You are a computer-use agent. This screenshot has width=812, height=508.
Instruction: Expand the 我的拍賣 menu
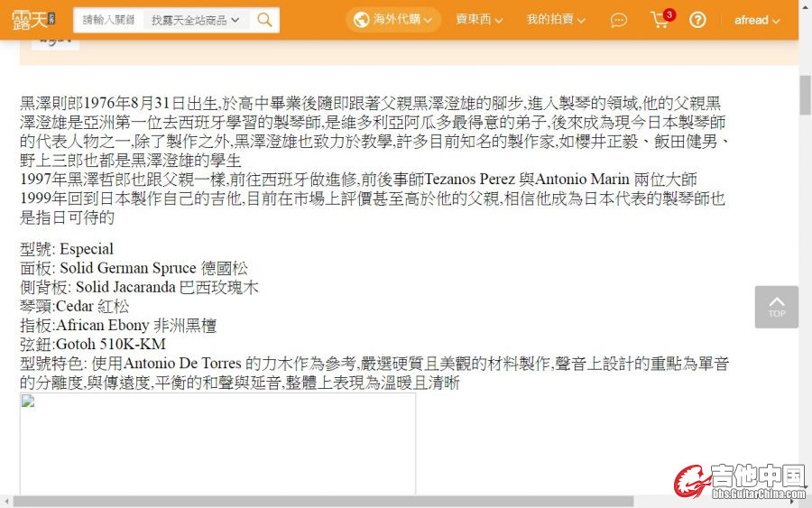[x=556, y=20]
